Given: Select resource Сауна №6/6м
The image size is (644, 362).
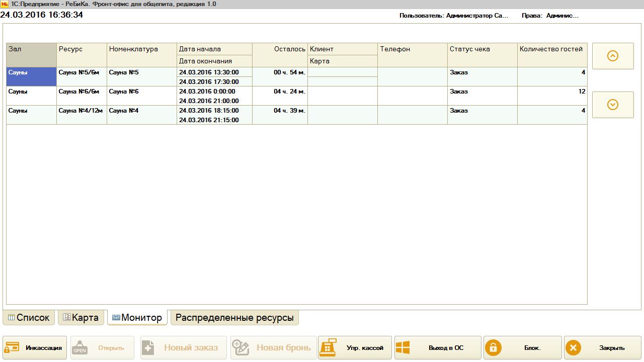Looking at the screenshot, I should [82, 96].
